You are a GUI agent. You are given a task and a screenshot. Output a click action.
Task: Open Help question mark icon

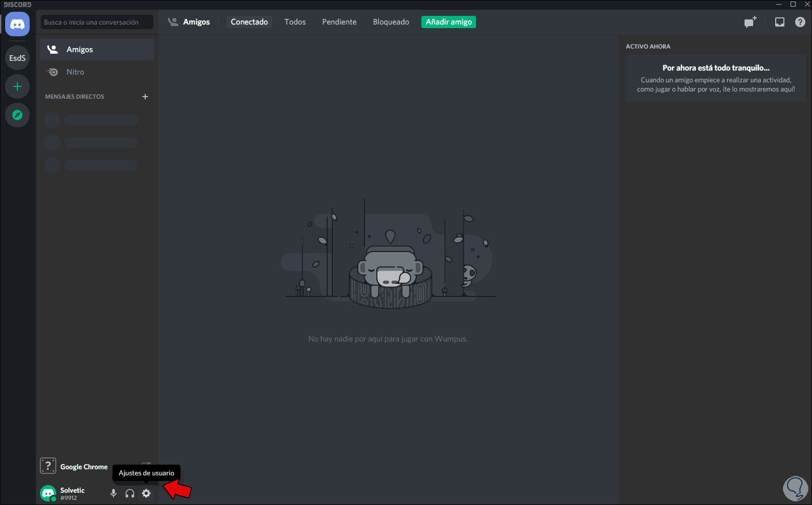tap(800, 22)
